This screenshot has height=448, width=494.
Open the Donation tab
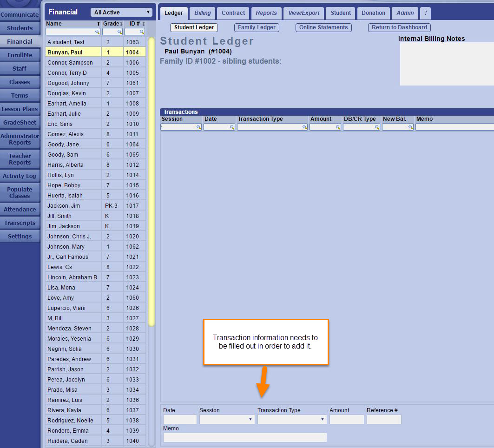(373, 13)
